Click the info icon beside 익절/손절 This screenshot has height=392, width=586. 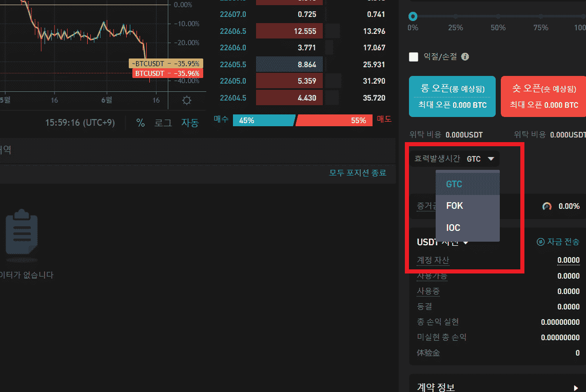pyautogui.click(x=465, y=57)
